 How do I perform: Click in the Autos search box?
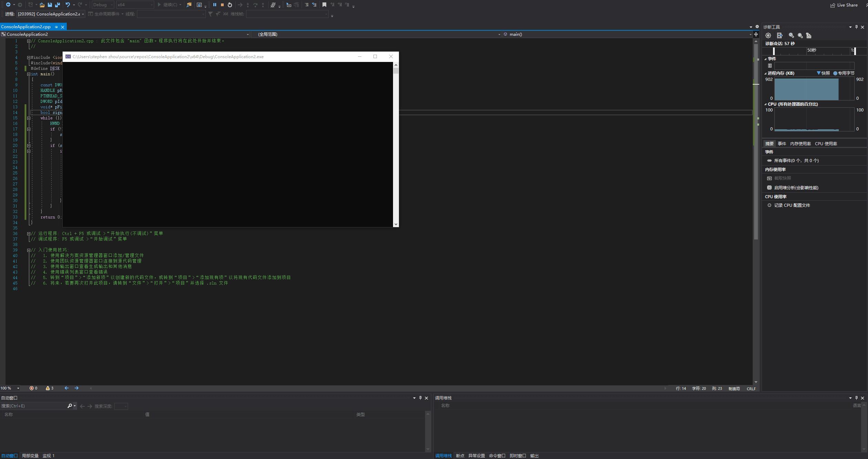click(x=34, y=406)
